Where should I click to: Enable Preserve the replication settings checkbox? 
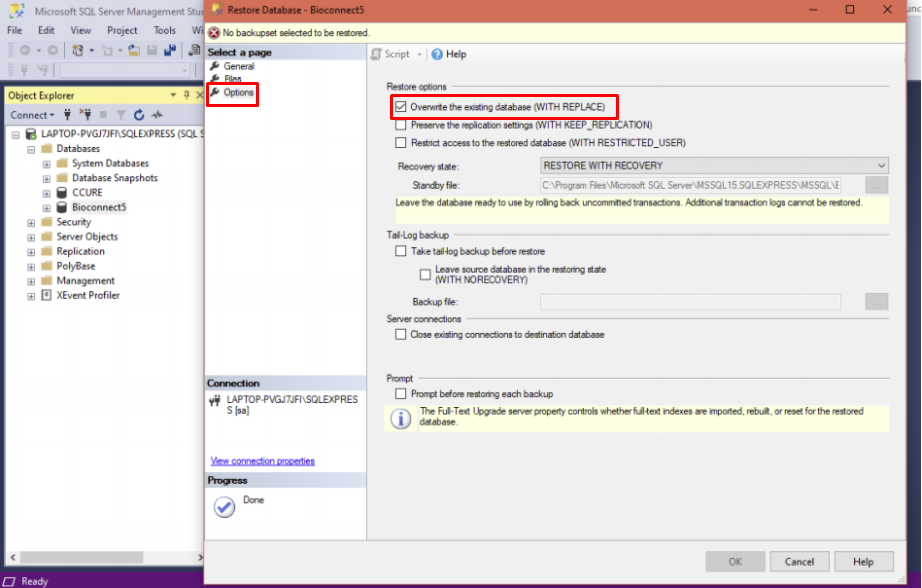point(400,125)
